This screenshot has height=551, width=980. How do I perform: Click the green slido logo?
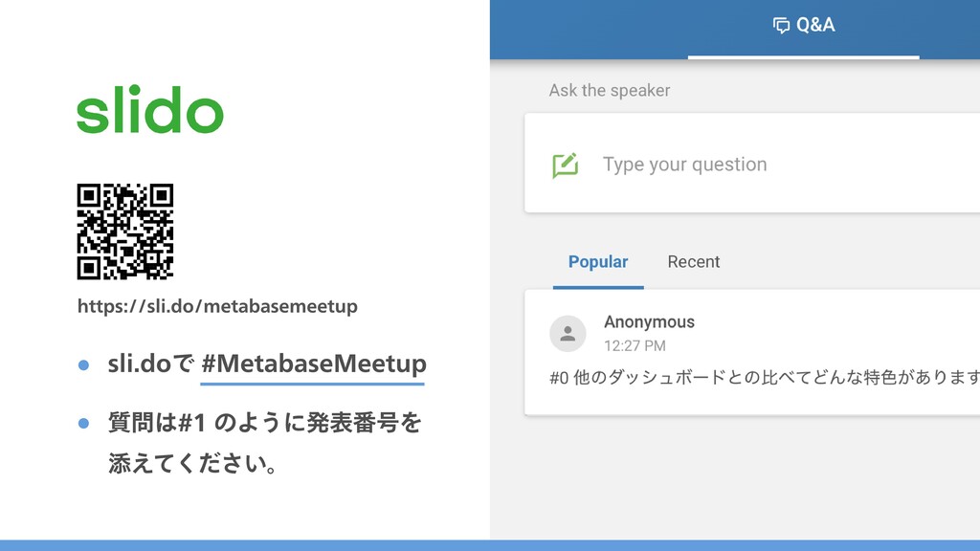(x=150, y=109)
